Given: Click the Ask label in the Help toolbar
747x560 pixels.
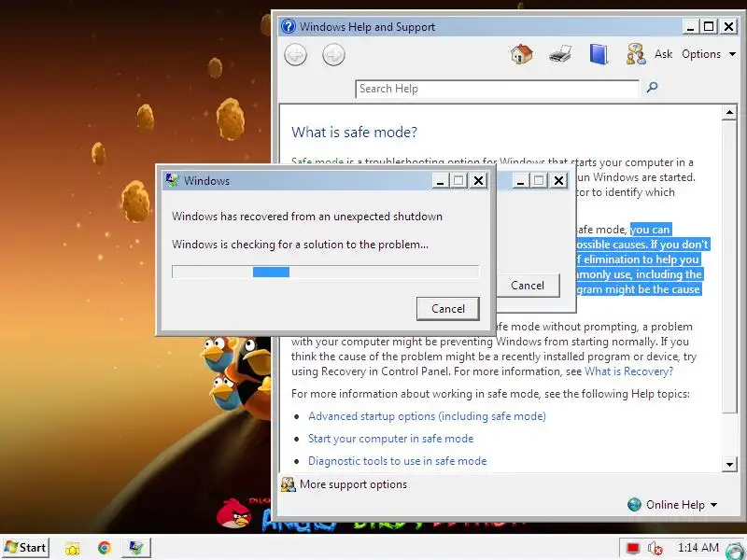Looking at the screenshot, I should click(663, 54).
